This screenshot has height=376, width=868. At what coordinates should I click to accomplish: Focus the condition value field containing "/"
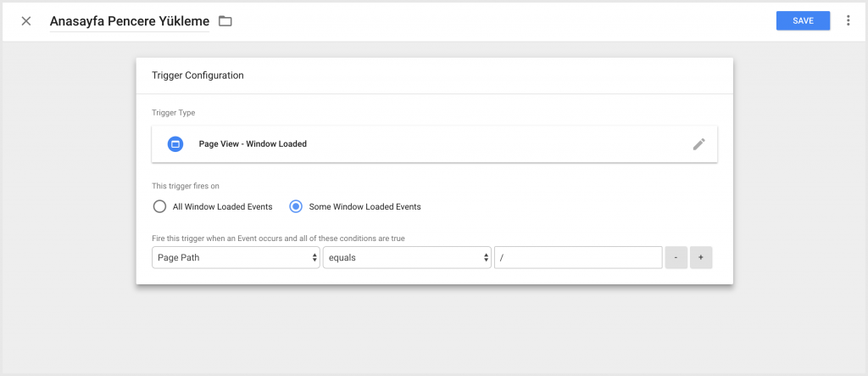[578, 257]
